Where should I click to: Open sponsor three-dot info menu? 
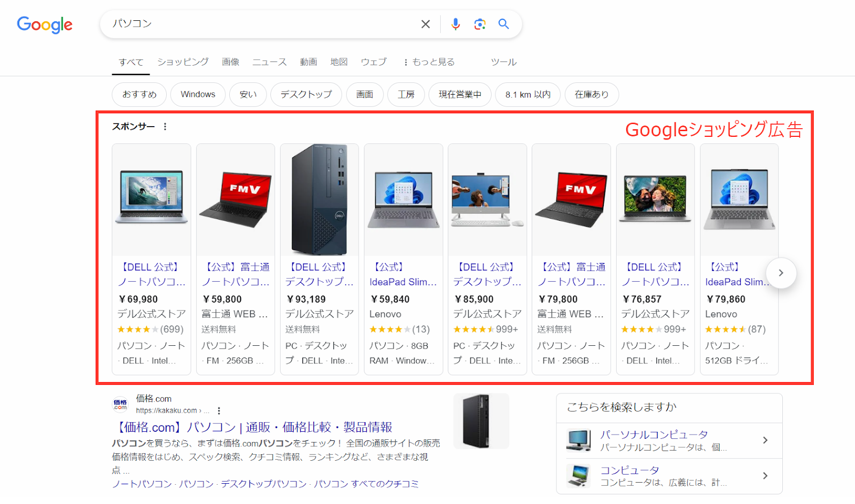(165, 127)
